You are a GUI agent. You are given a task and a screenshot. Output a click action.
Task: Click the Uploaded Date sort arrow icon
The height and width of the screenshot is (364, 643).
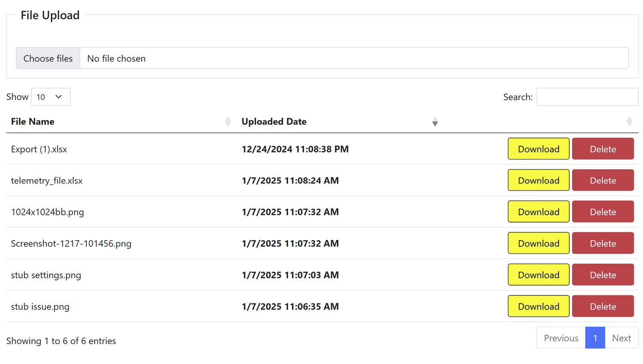pos(435,122)
